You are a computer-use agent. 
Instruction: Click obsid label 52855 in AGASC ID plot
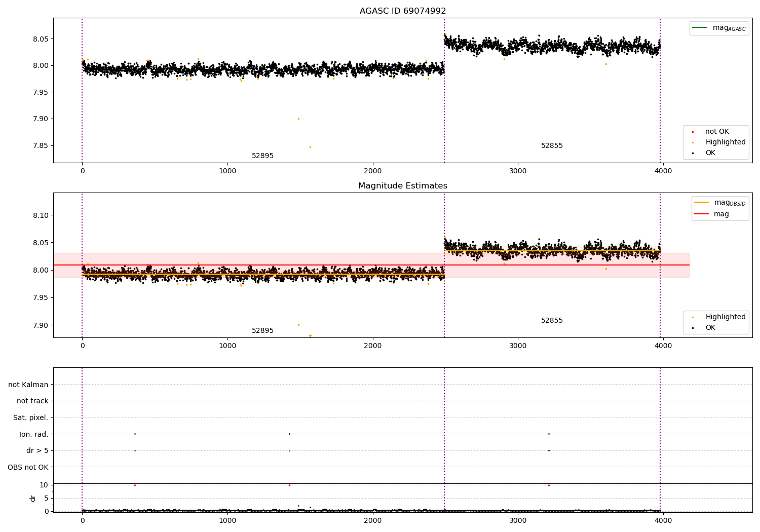[x=552, y=146]
